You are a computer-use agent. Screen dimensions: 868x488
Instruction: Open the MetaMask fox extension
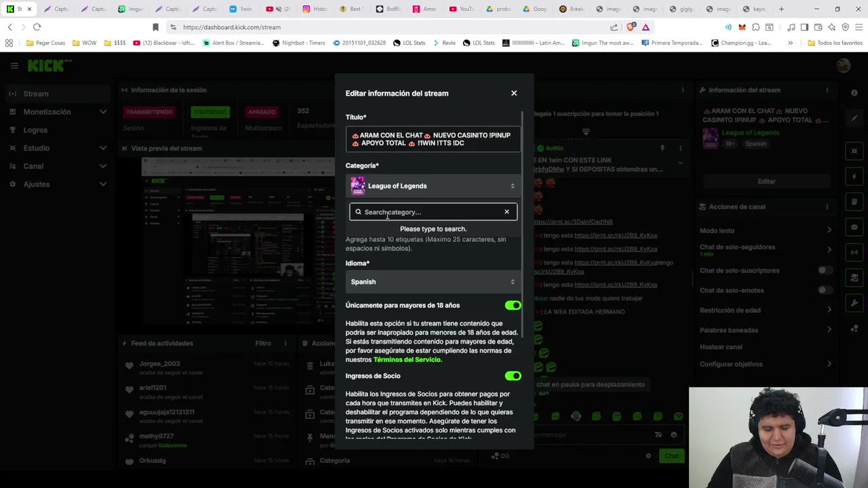(742, 27)
